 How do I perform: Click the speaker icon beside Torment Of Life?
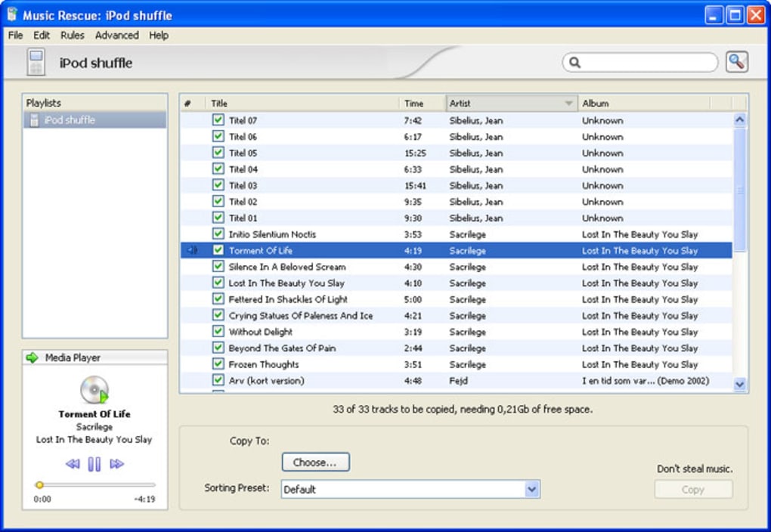[x=192, y=250]
